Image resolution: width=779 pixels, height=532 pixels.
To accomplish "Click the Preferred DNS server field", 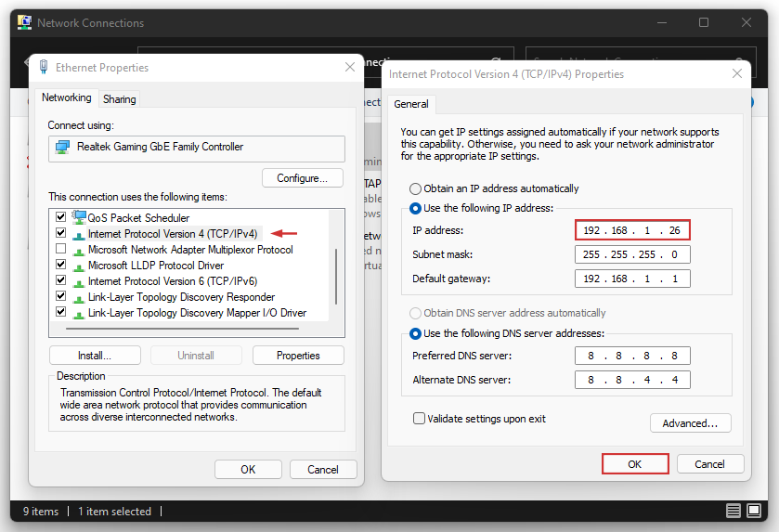I will (632, 356).
